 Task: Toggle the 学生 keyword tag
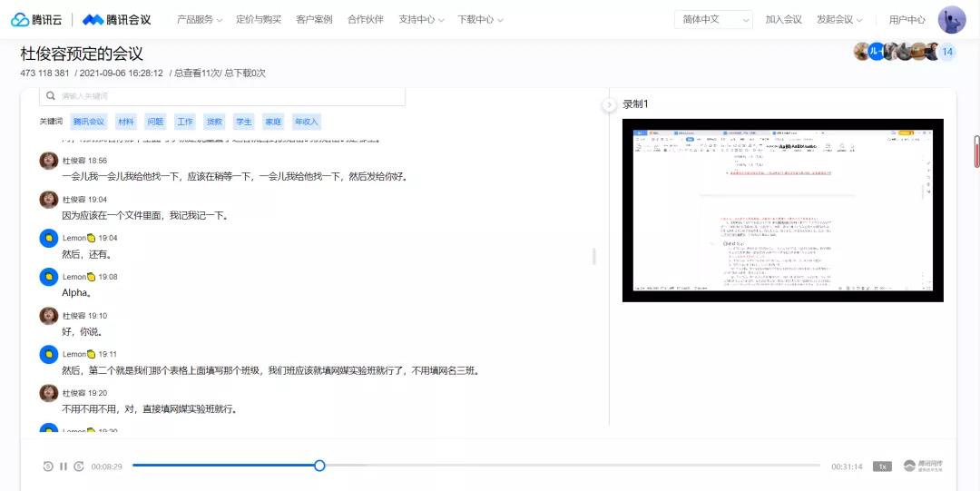pyautogui.click(x=244, y=122)
